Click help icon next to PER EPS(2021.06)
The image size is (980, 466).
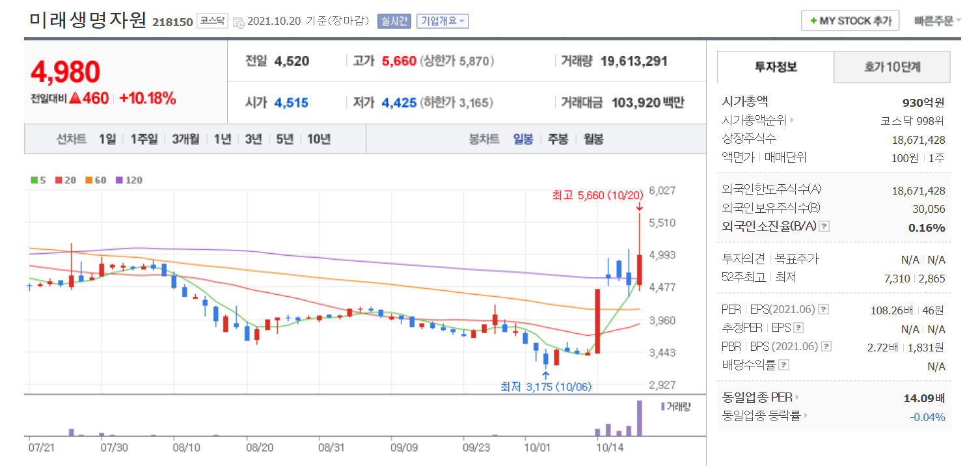point(823,309)
